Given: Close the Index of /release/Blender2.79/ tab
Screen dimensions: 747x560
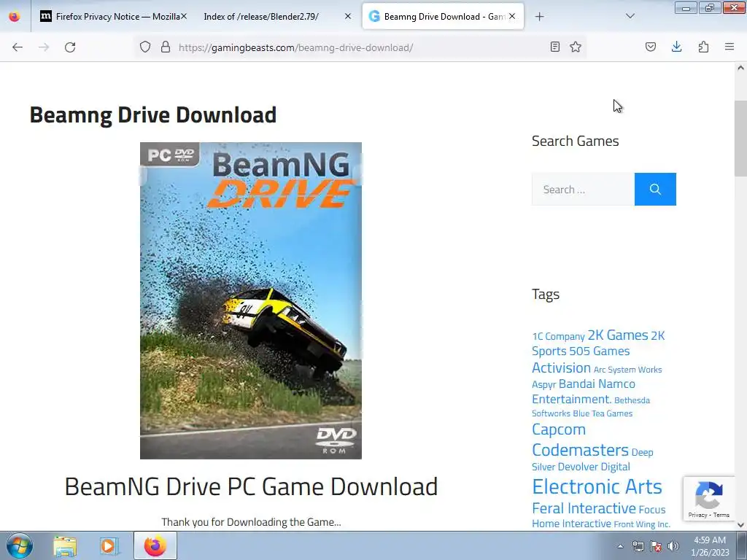Looking at the screenshot, I should click(x=348, y=16).
